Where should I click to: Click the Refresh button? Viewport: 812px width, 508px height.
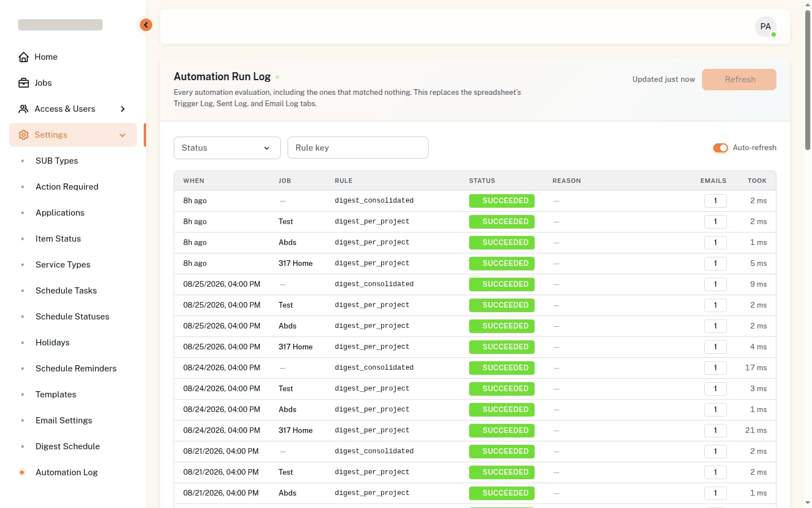point(739,80)
